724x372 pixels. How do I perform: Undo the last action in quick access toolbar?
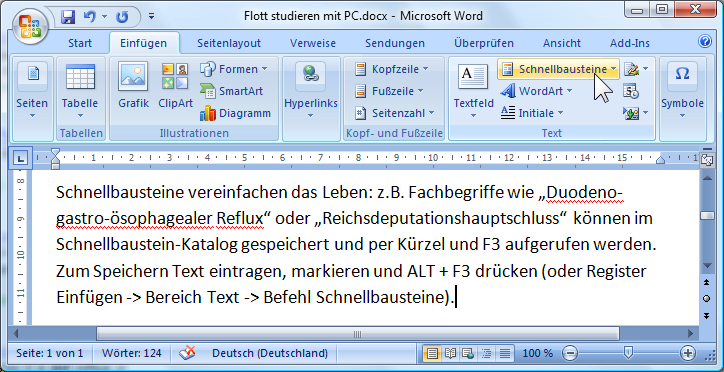89,18
